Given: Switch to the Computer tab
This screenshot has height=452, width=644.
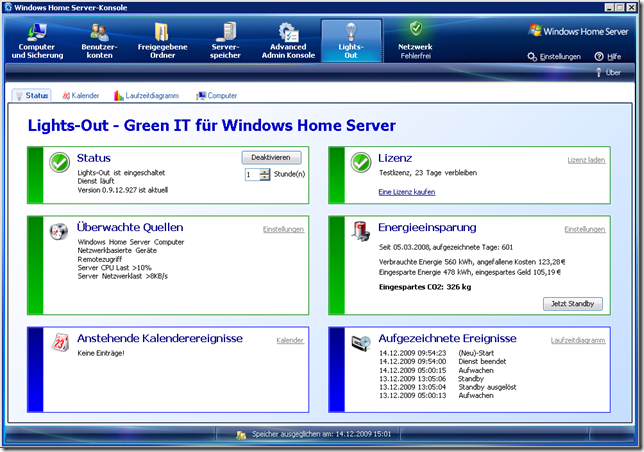Looking at the screenshot, I should [x=216, y=96].
